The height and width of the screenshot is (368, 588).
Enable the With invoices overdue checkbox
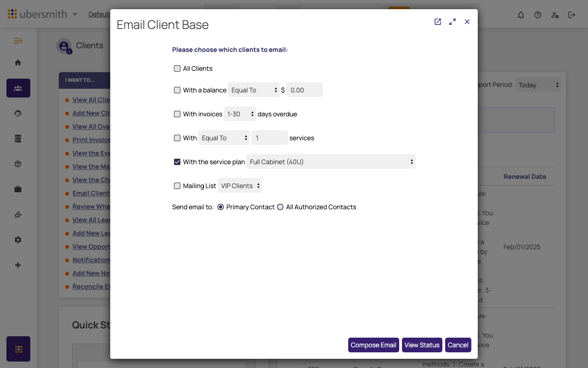pyautogui.click(x=177, y=114)
